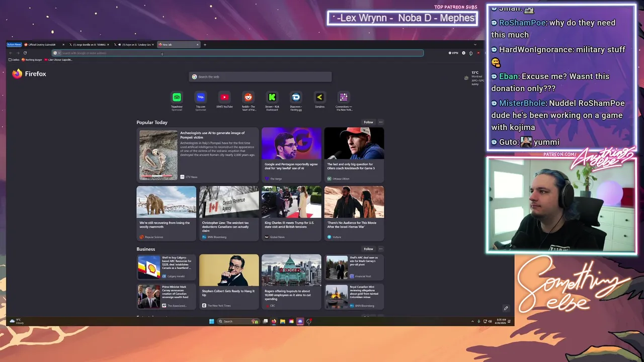Click the round extension icon beside VPN
This screenshot has width=644, height=362.
click(463, 53)
